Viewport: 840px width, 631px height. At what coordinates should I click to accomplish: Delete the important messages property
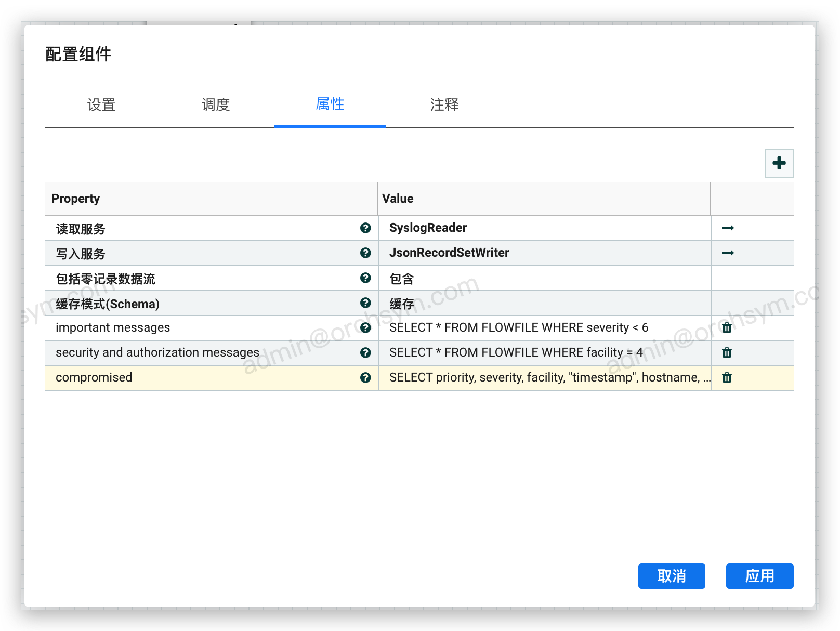727,328
